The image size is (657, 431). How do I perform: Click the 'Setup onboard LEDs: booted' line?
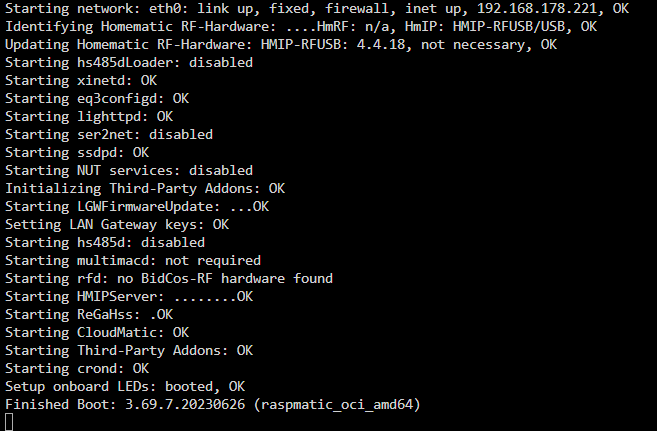tap(125, 387)
